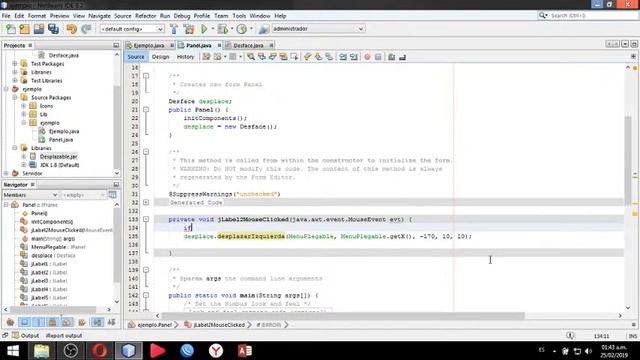Open the empty filter dropdown in Navigator
Image resolution: width=640 pixels, height=360 pixels.
pos(84,195)
